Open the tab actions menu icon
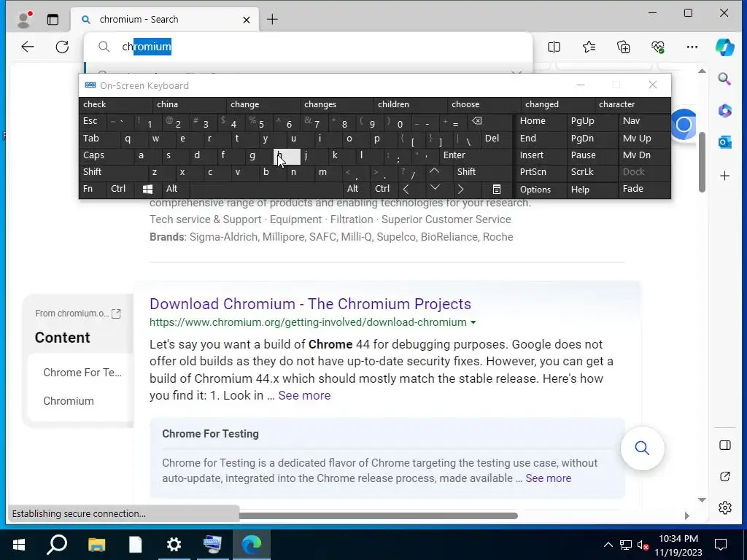 [x=53, y=20]
